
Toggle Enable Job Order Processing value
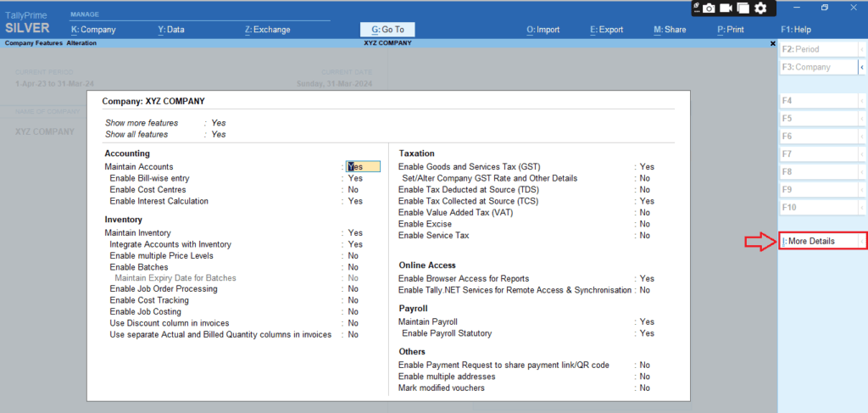353,289
